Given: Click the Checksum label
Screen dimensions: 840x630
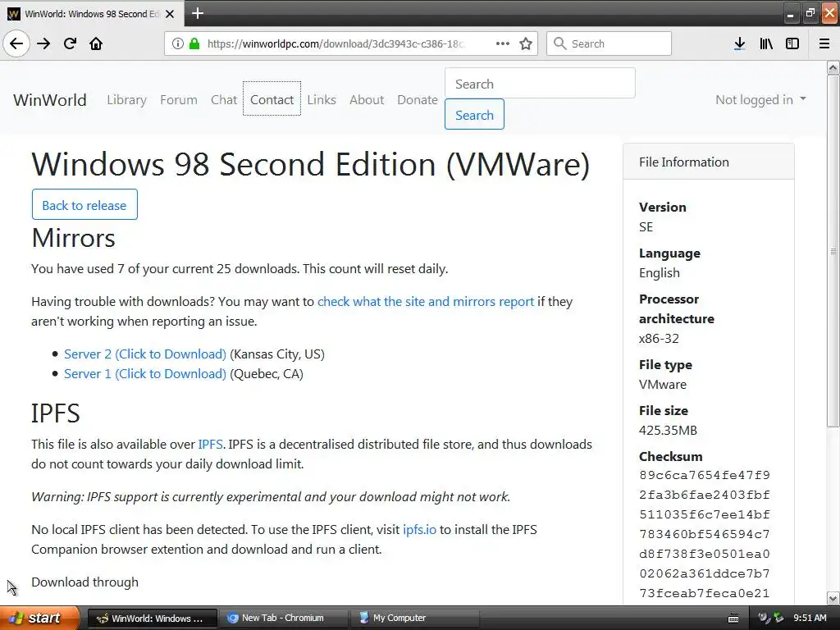Looking at the screenshot, I should coord(670,456).
